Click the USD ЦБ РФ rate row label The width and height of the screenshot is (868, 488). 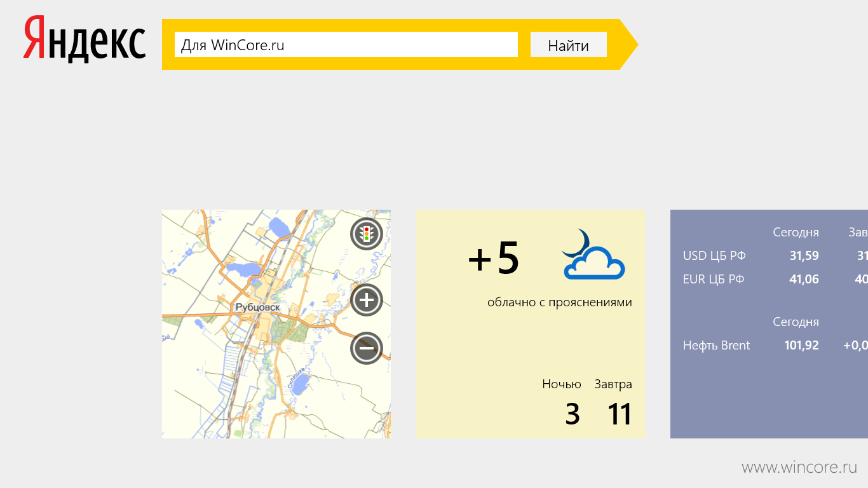tap(714, 256)
